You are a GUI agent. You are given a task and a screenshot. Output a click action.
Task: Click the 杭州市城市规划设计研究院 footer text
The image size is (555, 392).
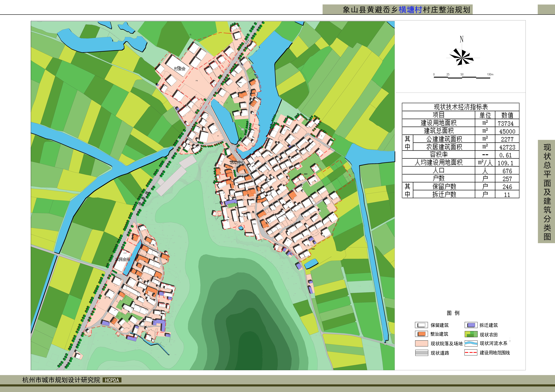coord(61,380)
